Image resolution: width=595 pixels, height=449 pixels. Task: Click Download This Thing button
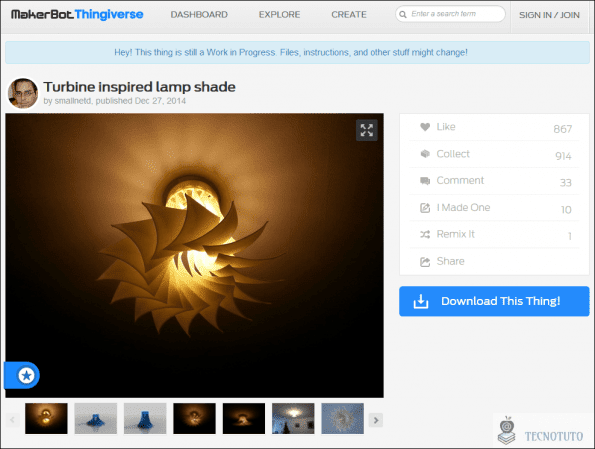pyautogui.click(x=494, y=301)
